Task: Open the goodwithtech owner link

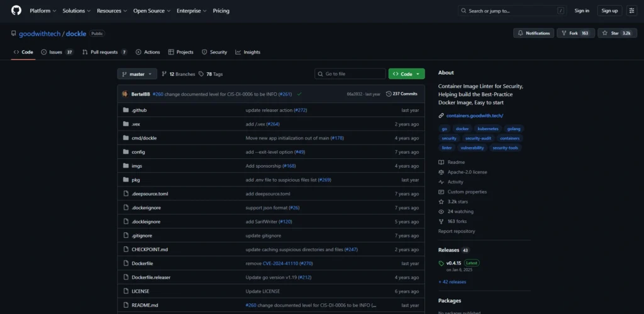Action: point(40,34)
